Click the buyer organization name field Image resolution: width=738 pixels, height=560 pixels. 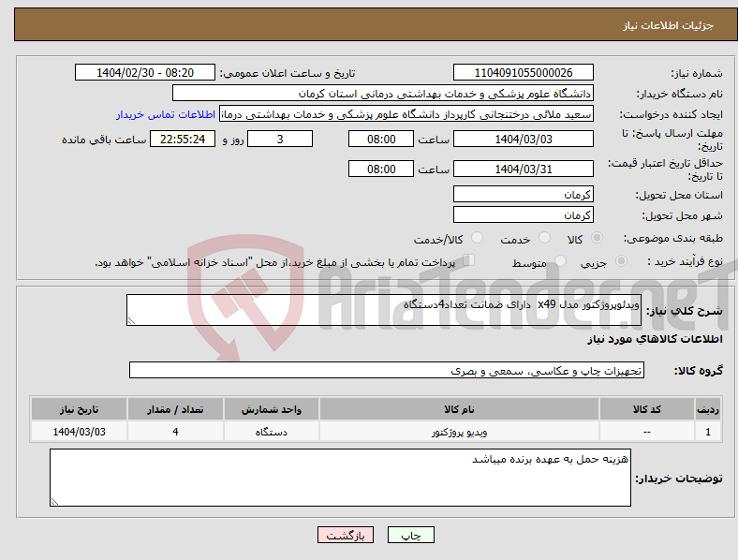[383, 93]
